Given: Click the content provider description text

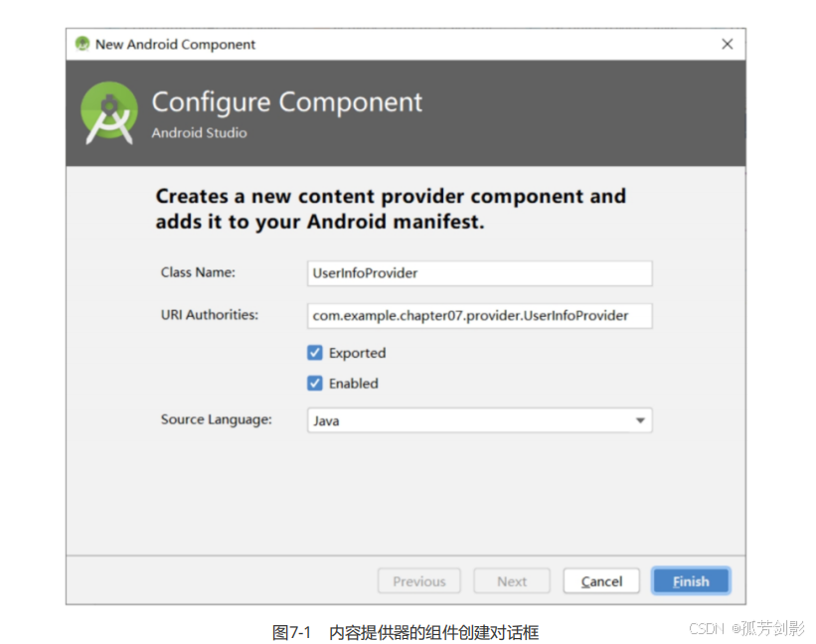Looking at the screenshot, I should tap(391, 209).
